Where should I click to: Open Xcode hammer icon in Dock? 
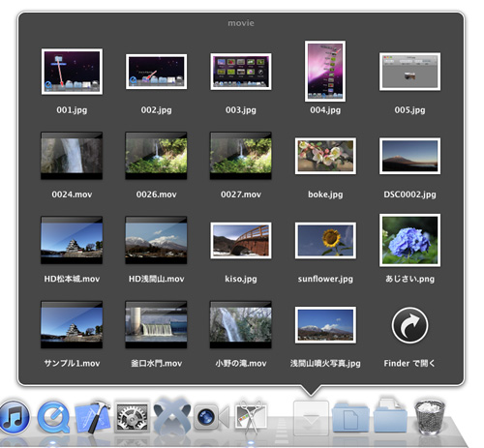click(x=93, y=417)
